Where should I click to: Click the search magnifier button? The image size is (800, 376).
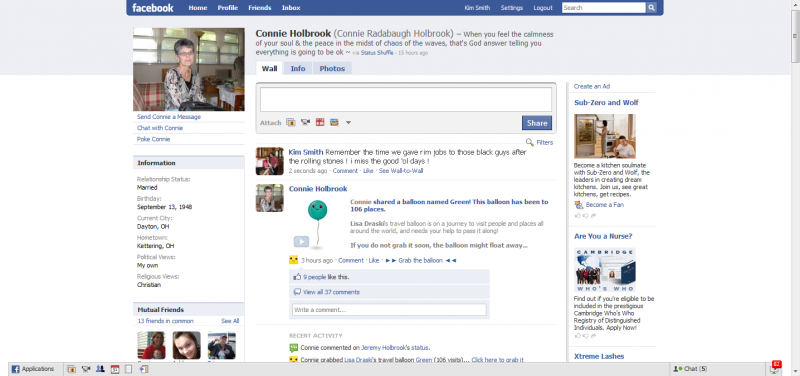click(x=652, y=8)
